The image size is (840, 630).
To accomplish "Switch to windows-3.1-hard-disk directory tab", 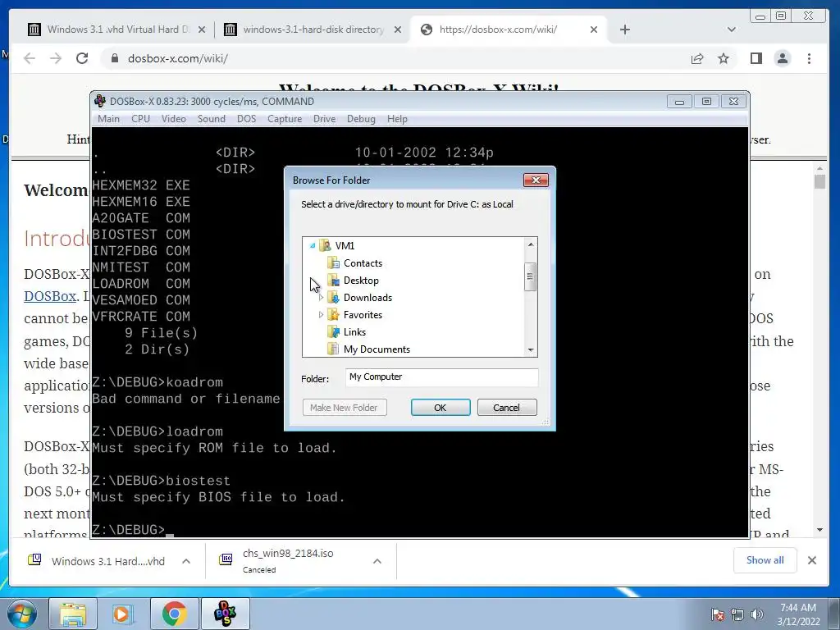I will click(x=313, y=30).
